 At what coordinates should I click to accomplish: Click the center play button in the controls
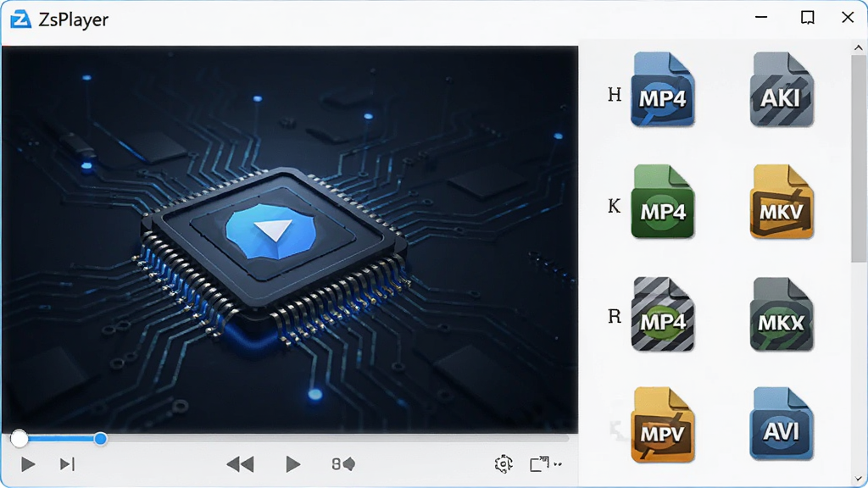tap(292, 463)
